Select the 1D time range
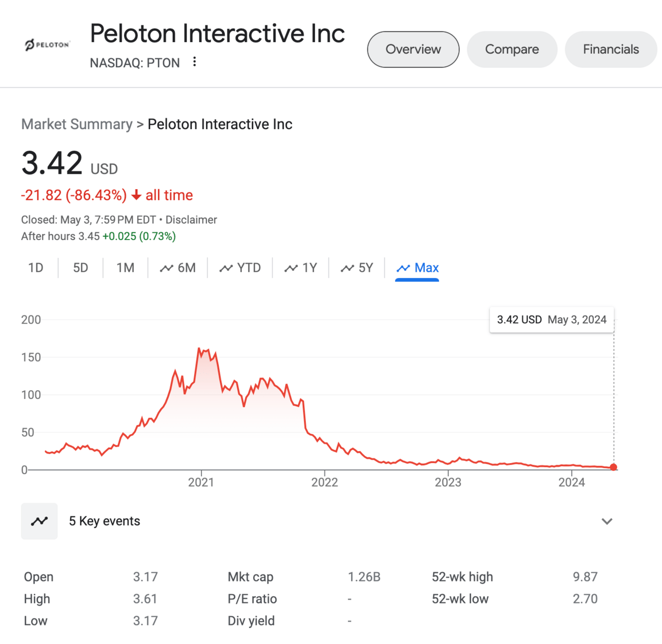662x644 pixels. (36, 268)
